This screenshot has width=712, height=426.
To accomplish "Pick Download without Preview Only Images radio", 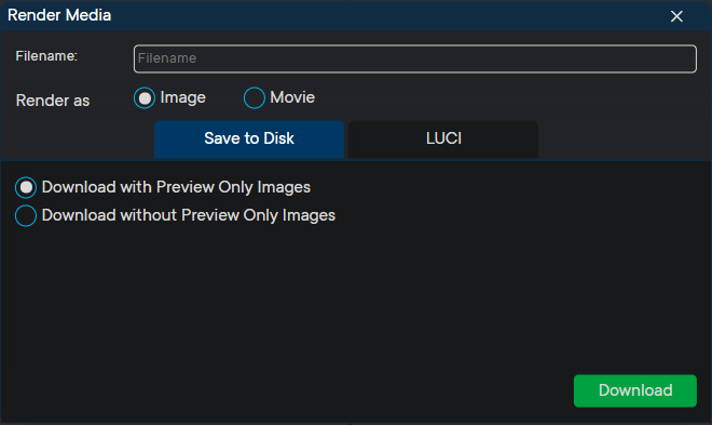I will tap(26, 216).
